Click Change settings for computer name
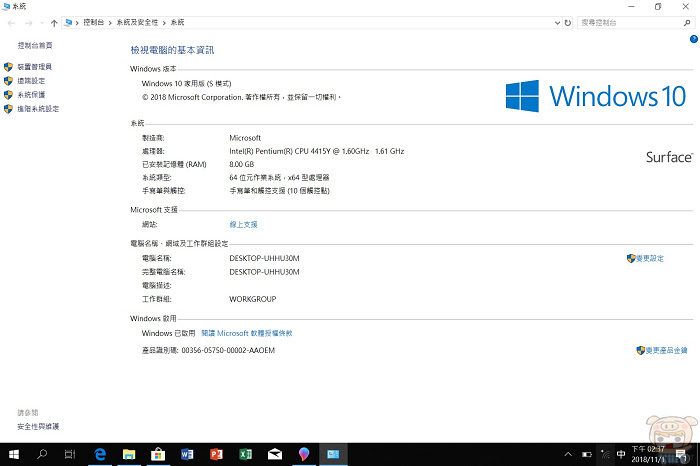This screenshot has height=466, width=700. [x=650, y=258]
